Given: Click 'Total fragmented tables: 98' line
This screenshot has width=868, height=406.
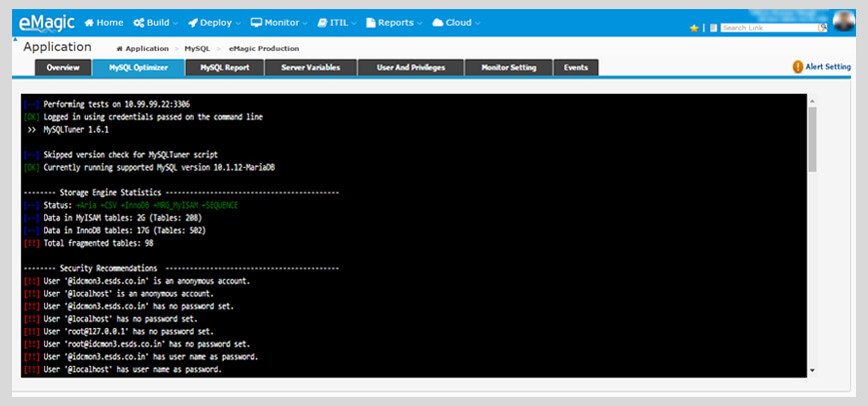Looking at the screenshot, I should (x=98, y=243).
